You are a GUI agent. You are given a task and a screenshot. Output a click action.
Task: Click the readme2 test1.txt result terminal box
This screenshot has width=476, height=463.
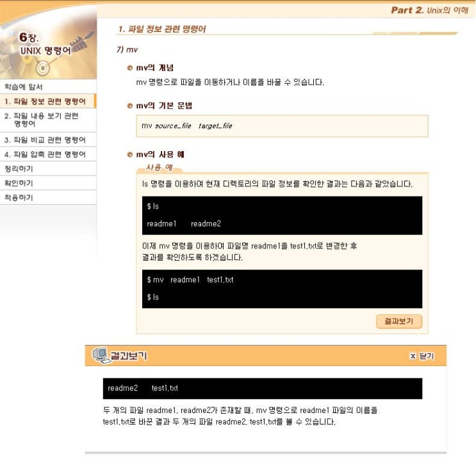click(263, 388)
